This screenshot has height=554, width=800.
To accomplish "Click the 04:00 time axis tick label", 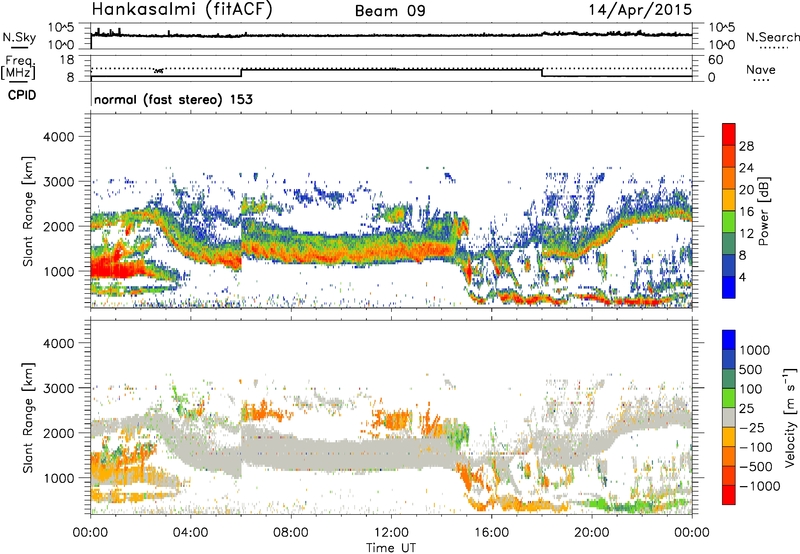I will (x=190, y=533).
